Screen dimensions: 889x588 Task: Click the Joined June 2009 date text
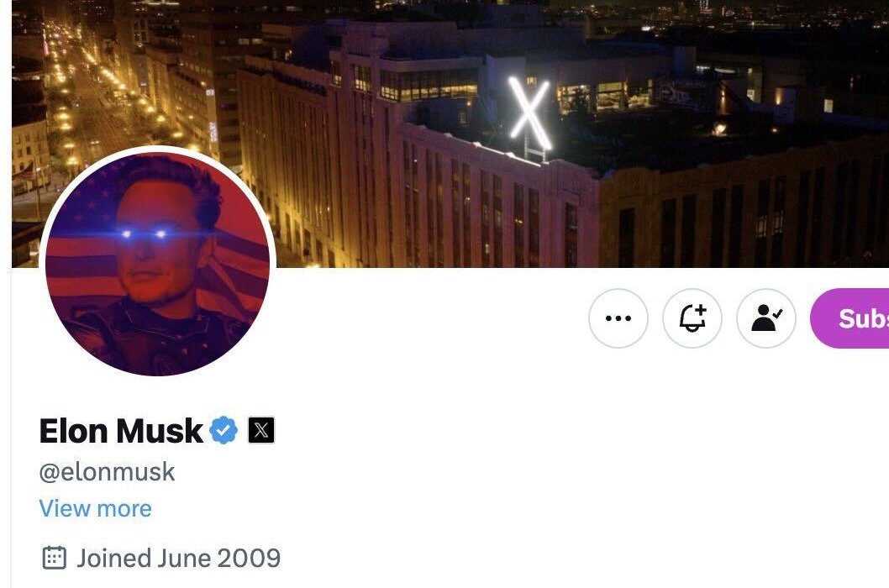179,559
